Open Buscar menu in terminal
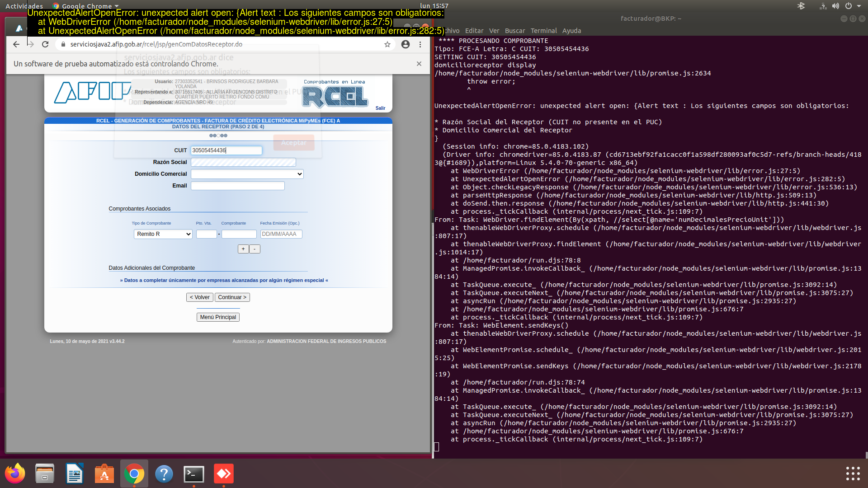 tap(515, 31)
